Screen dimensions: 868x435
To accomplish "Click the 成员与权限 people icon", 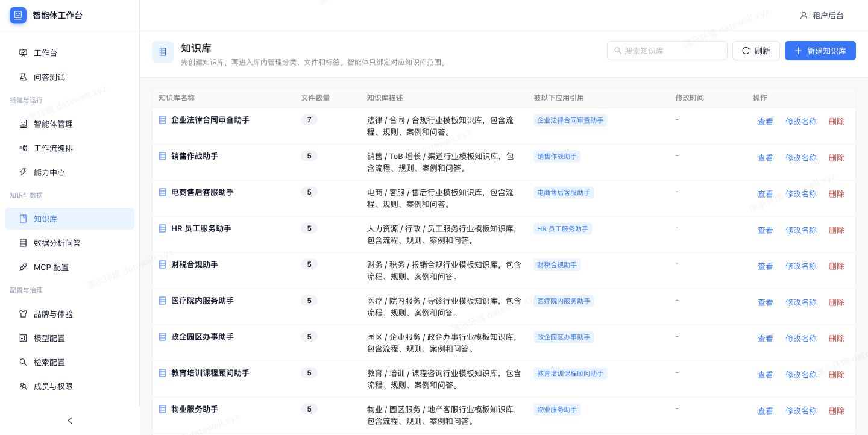I will click(24, 386).
